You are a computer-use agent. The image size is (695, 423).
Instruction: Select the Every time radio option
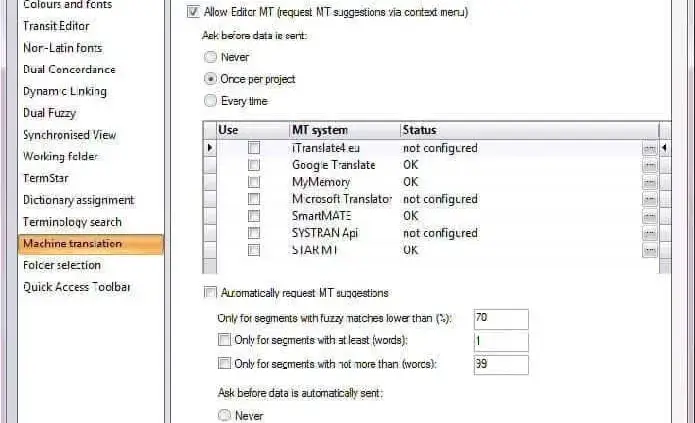pyautogui.click(x=210, y=100)
